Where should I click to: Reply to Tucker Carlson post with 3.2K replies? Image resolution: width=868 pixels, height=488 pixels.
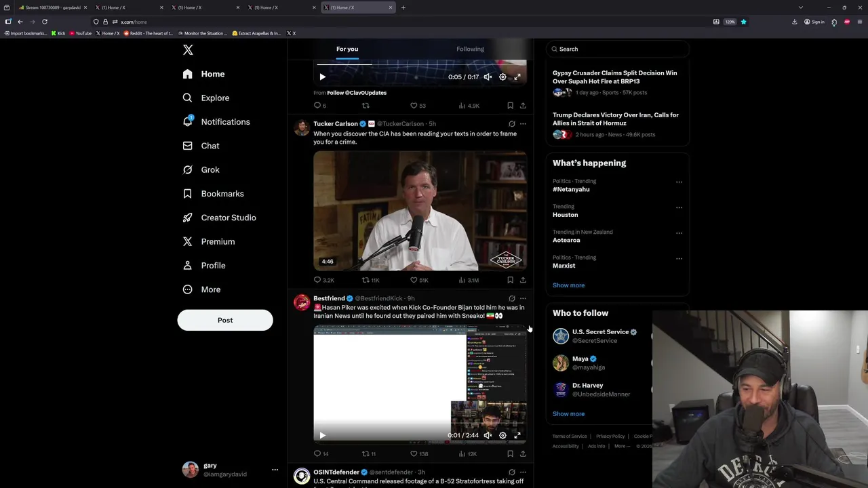point(323,280)
